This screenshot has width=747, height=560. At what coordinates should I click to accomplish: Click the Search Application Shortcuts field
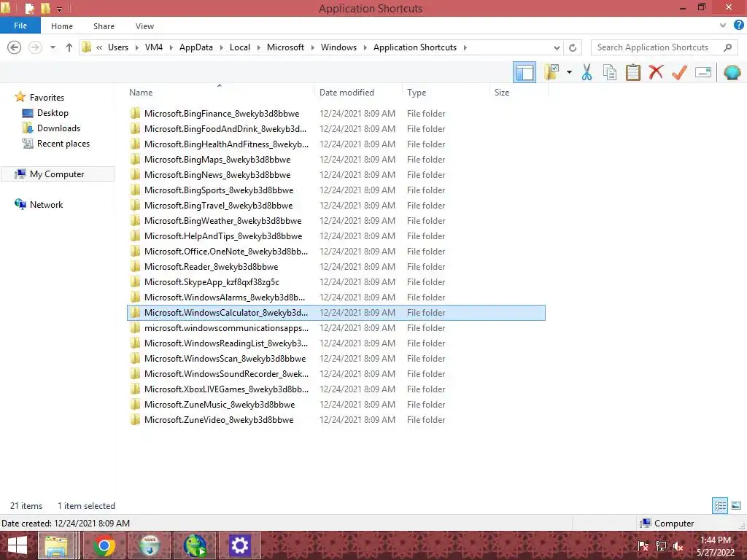pyautogui.click(x=663, y=47)
